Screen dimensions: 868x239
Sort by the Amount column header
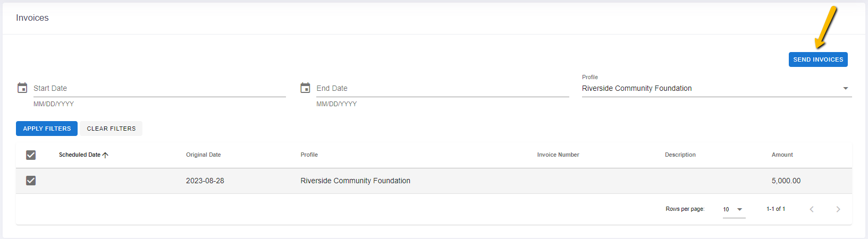[x=782, y=155]
